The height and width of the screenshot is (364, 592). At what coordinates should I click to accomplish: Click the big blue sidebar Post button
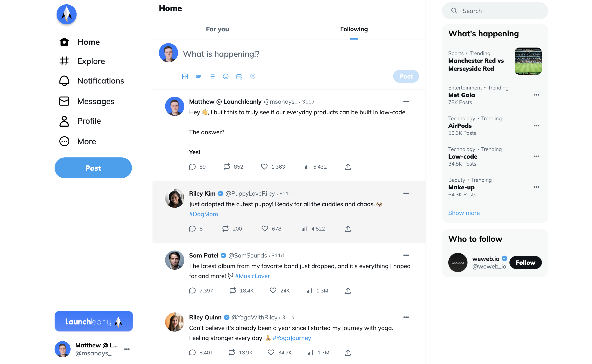[93, 168]
